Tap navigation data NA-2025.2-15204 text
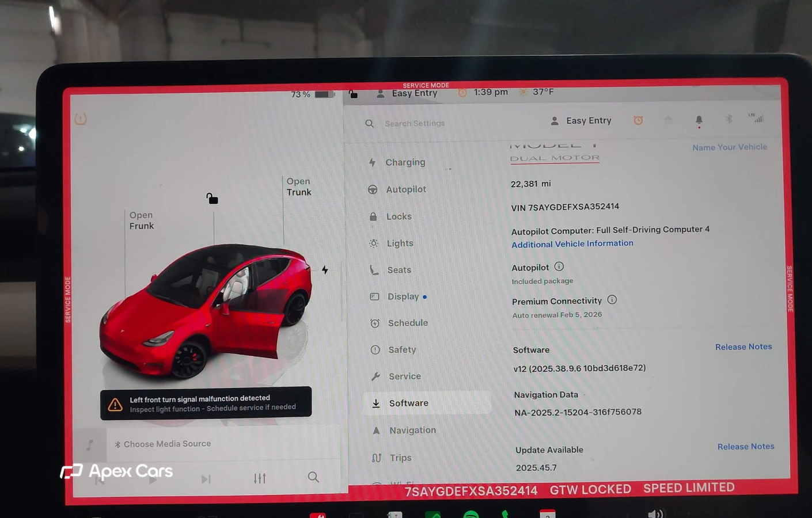This screenshot has height=518, width=812. point(578,412)
